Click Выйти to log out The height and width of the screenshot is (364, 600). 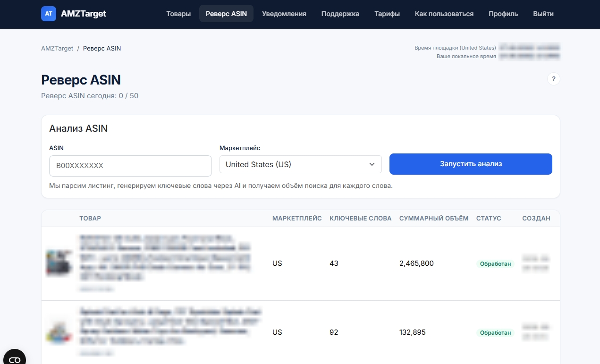point(543,14)
